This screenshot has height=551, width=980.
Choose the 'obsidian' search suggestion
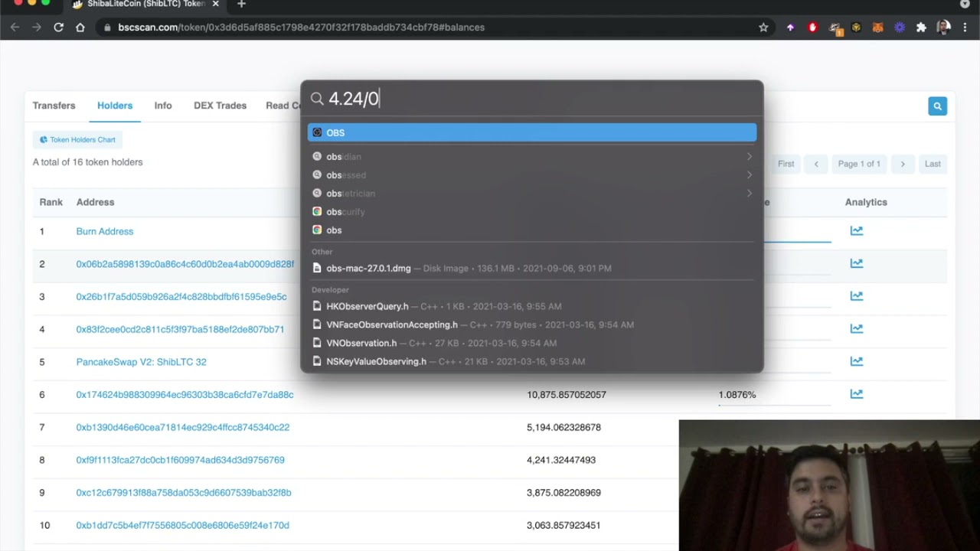[532, 156]
